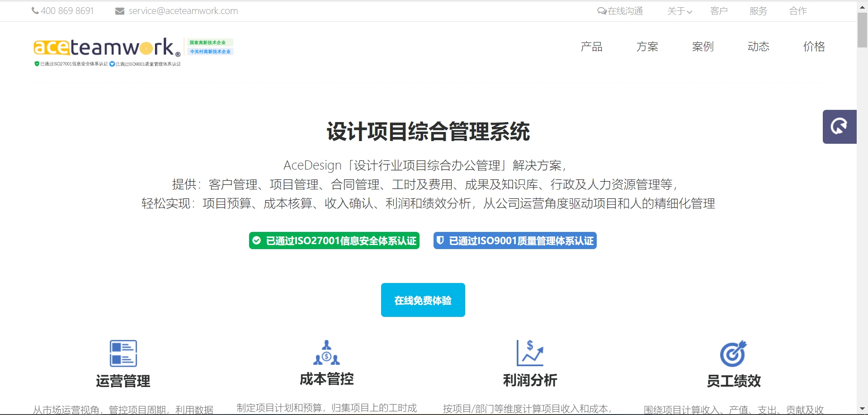This screenshot has height=415, width=868.
Task: Click the blue ISO9001 icon under the logo
Action: pyautogui.click(x=112, y=64)
